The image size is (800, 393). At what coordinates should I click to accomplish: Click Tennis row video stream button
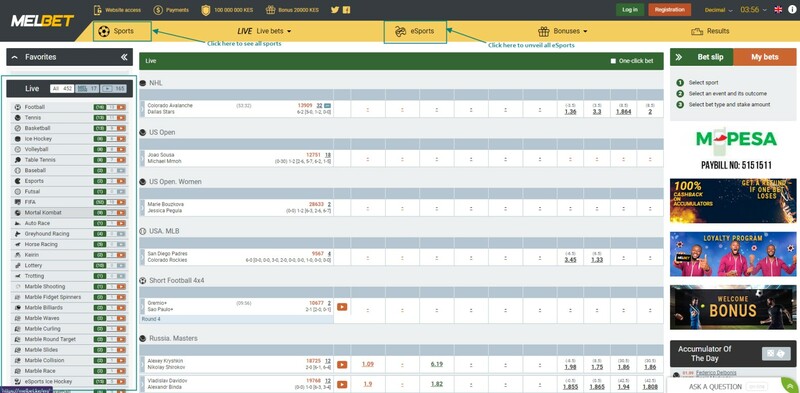[x=121, y=118]
